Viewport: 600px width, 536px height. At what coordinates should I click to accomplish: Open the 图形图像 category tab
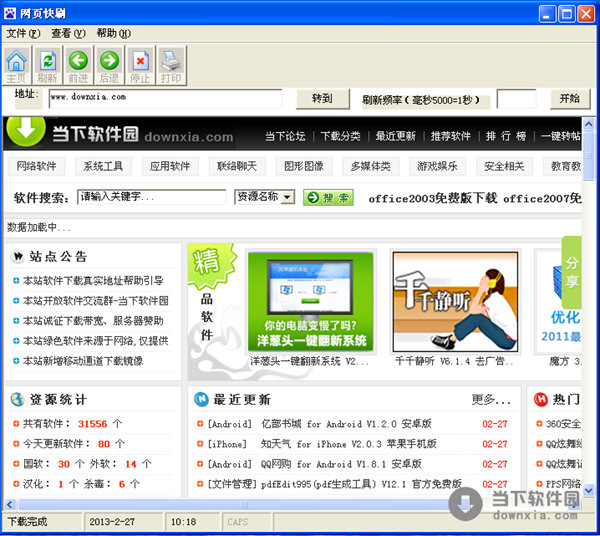(304, 166)
